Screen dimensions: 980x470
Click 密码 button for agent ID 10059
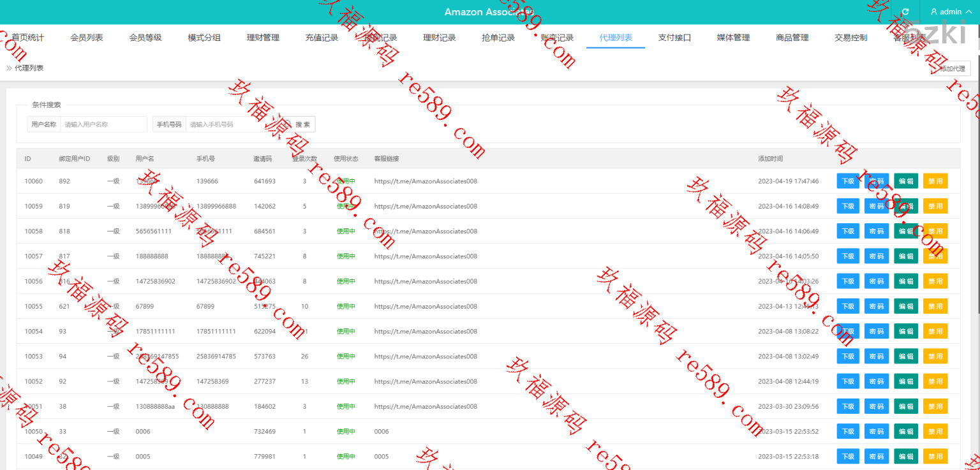point(877,206)
